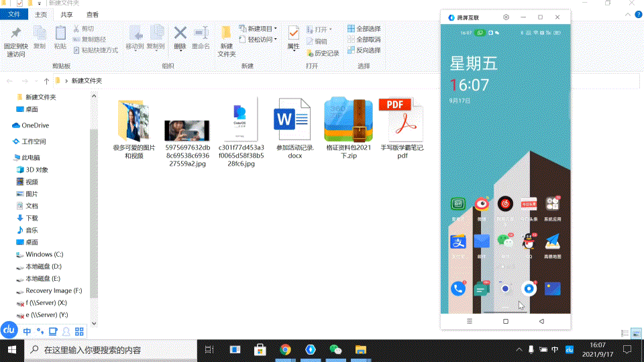Click the Windows Start button

(12, 350)
